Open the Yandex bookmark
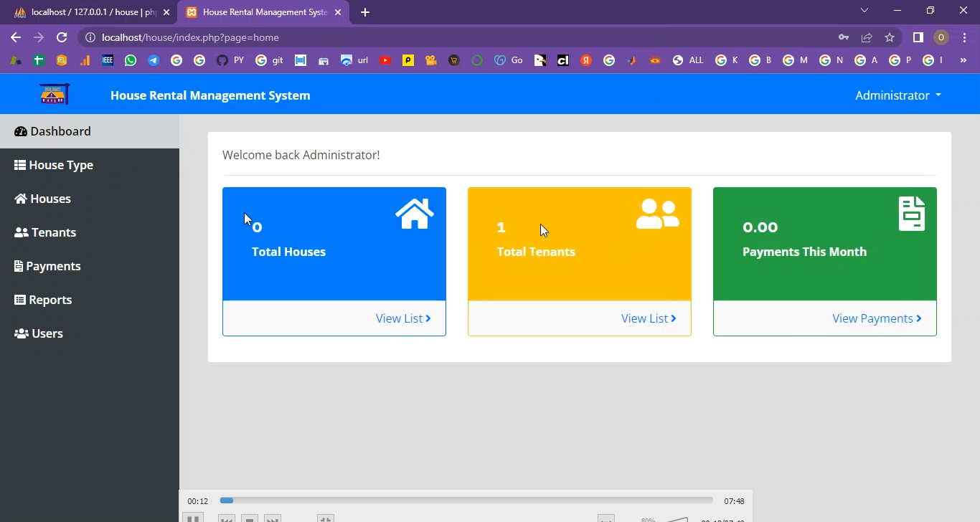The width and height of the screenshot is (980, 522). (x=585, y=60)
